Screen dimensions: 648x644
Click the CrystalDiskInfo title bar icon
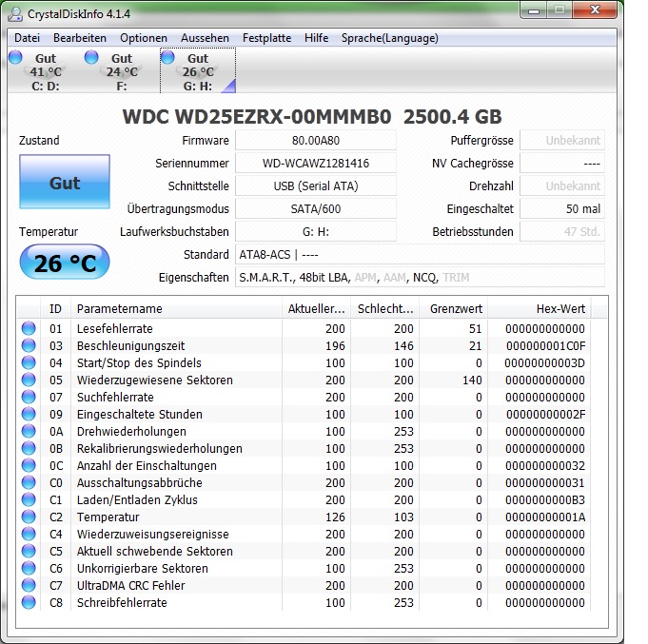15,13
